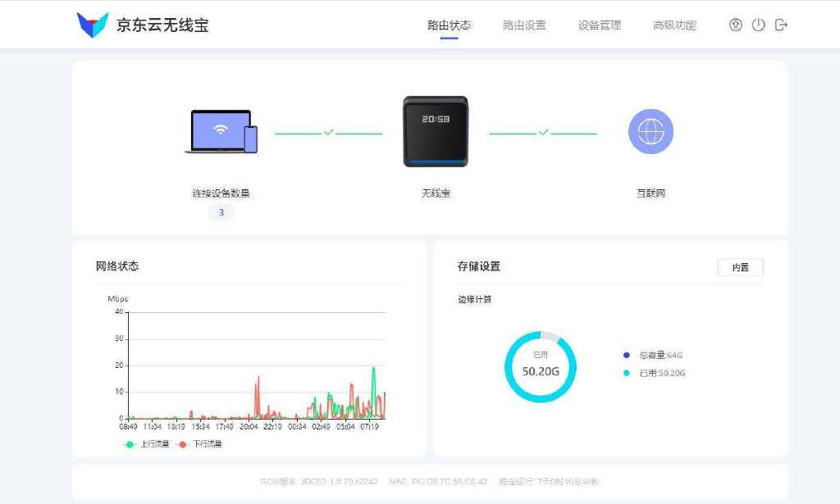Click the 已用:50.20G legend text
This screenshot has height=504, width=840.
(x=663, y=373)
